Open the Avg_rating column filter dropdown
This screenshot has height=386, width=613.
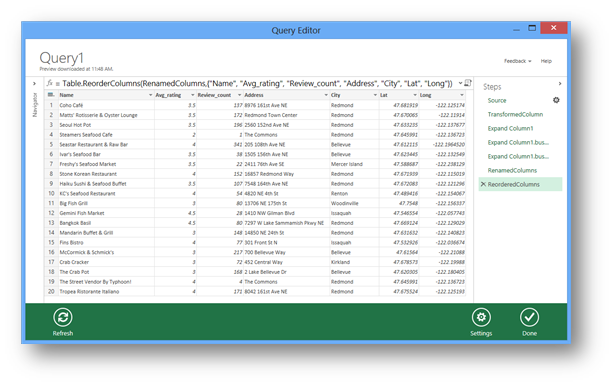192,95
